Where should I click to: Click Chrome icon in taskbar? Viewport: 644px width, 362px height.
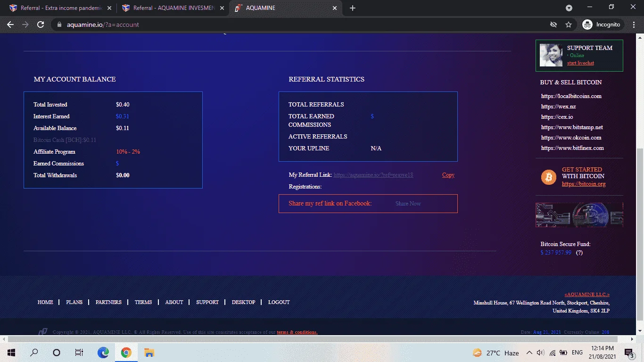(126, 353)
